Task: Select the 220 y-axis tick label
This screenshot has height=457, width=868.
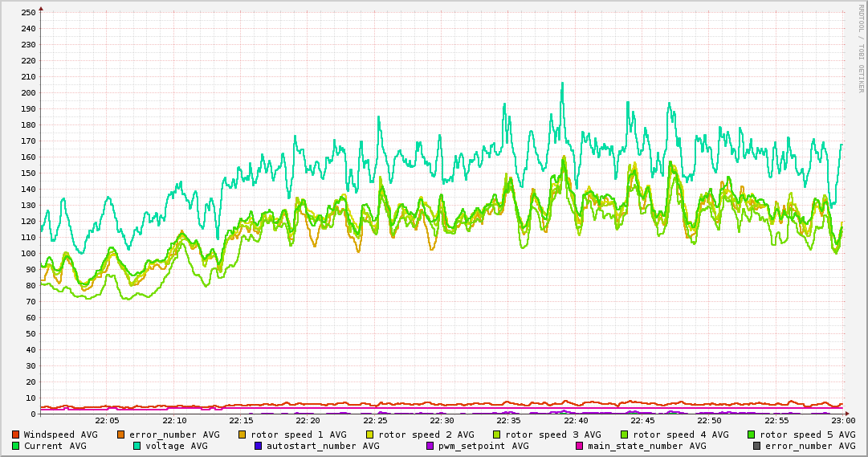Action: pyautogui.click(x=27, y=60)
